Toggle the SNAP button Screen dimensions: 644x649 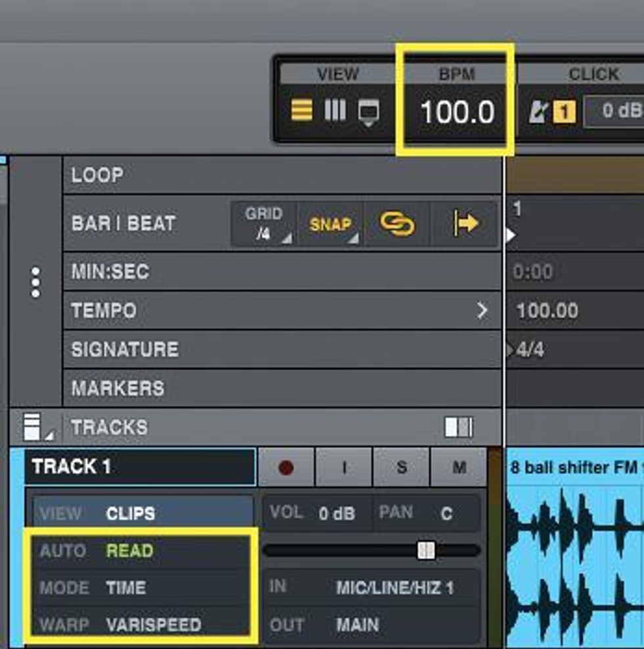coord(331,224)
